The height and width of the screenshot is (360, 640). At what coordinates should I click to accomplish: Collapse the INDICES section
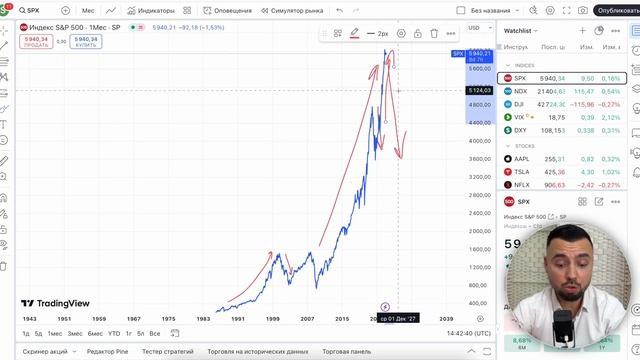(508, 65)
